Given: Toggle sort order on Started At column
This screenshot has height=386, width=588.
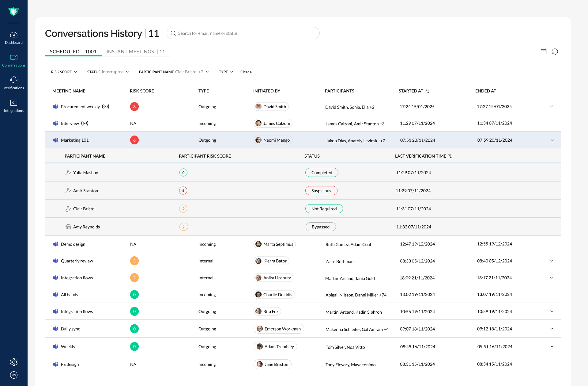Looking at the screenshot, I should (428, 91).
